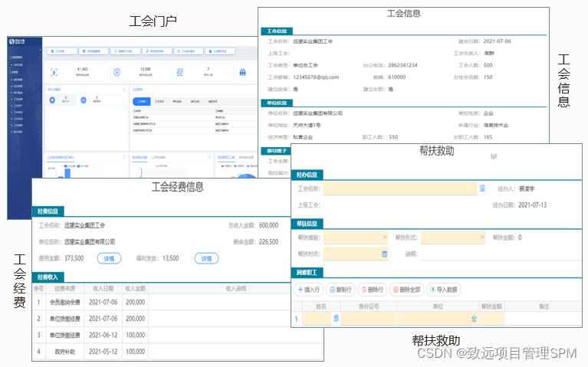Click the second round blue to-do icon in portal
This screenshot has height=367, width=588.
click(x=84, y=100)
